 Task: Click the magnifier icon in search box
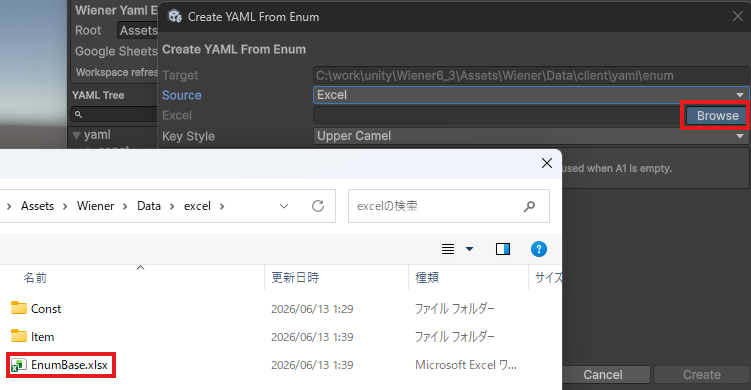click(x=529, y=206)
